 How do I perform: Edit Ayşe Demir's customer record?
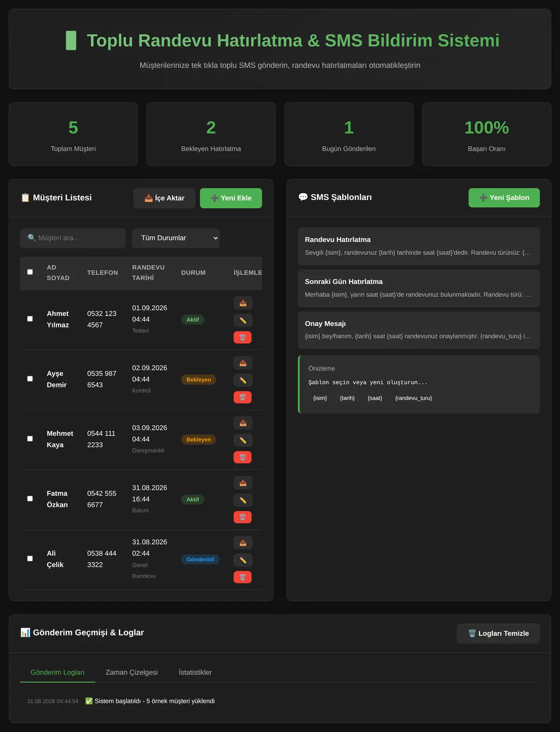coord(243,380)
